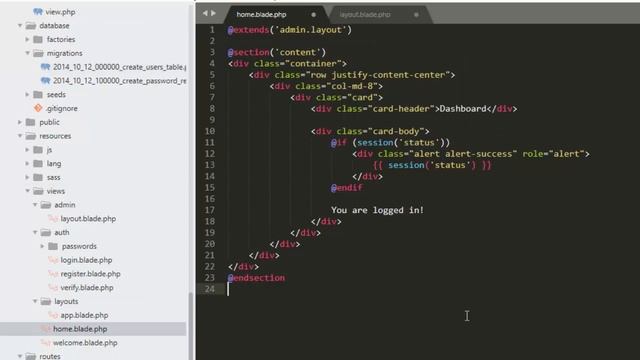Expand the passwords folder arrow
640x360 pixels.
coord(42,246)
